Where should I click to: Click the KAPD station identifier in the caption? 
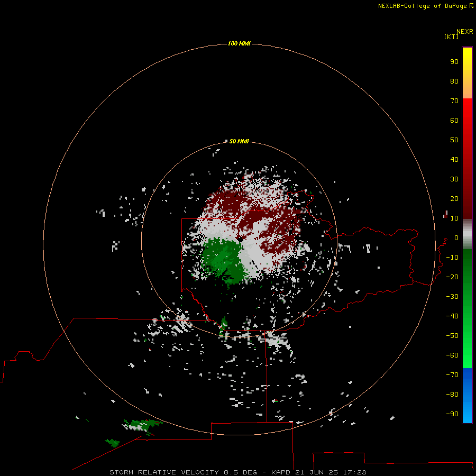coord(281,472)
